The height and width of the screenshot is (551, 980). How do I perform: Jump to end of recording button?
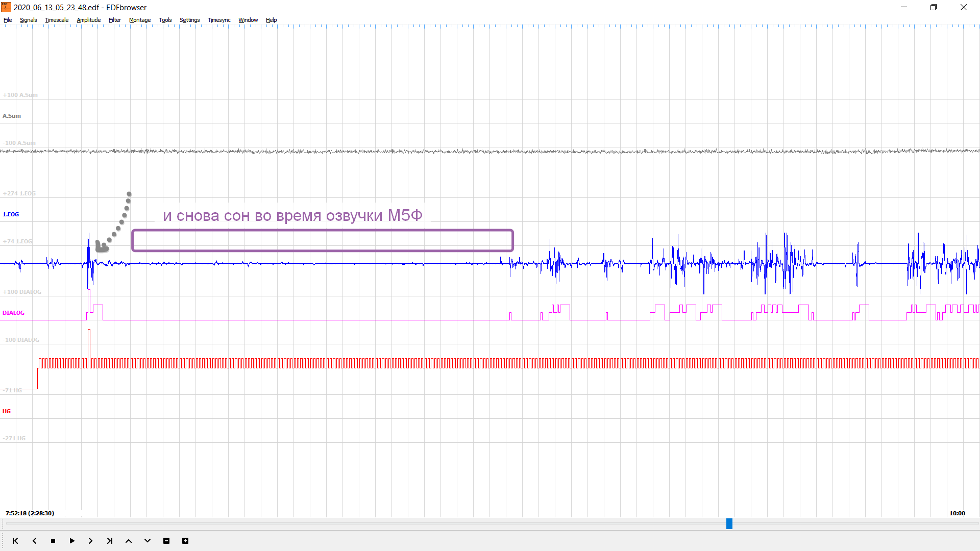click(x=110, y=541)
